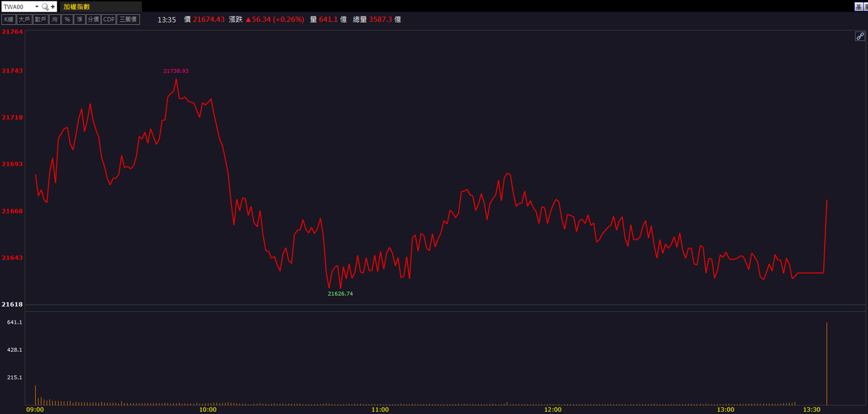Click the 21718 price axis label
868x414 pixels.
click(13, 117)
